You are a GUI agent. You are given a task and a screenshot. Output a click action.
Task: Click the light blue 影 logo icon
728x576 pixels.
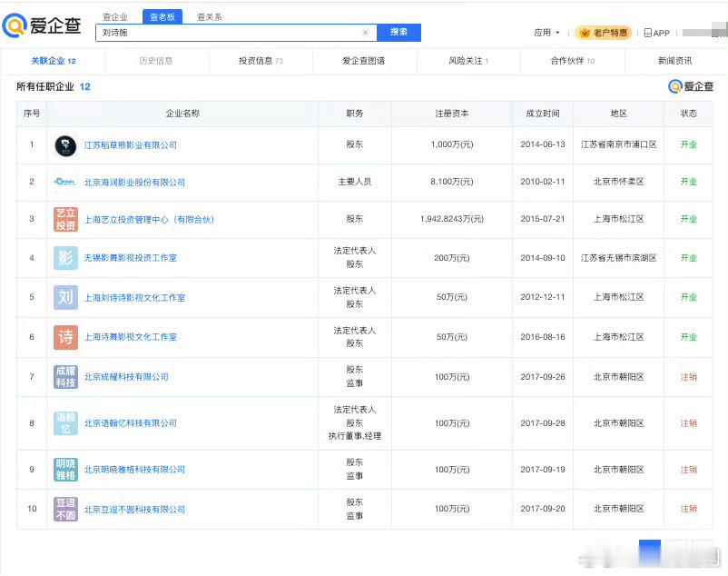tap(65, 258)
